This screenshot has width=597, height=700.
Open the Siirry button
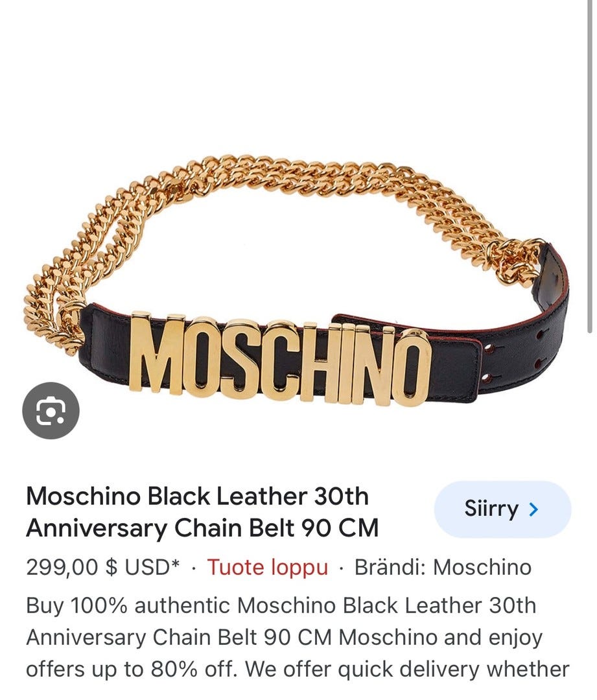pos(502,509)
